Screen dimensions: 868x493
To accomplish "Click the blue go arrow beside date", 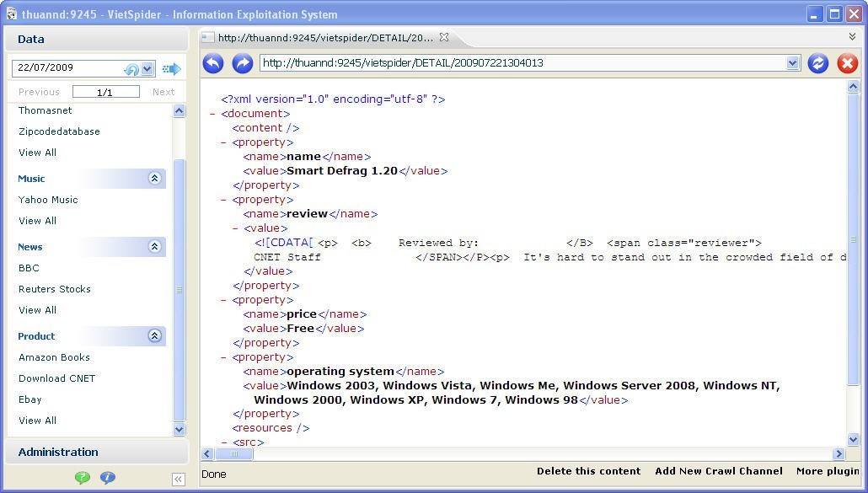I will pyautogui.click(x=172, y=69).
